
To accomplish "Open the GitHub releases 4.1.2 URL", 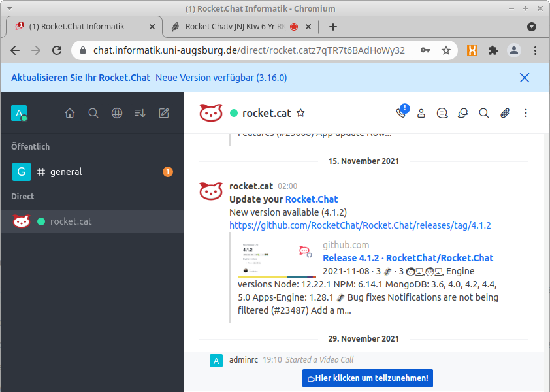I will [360, 225].
